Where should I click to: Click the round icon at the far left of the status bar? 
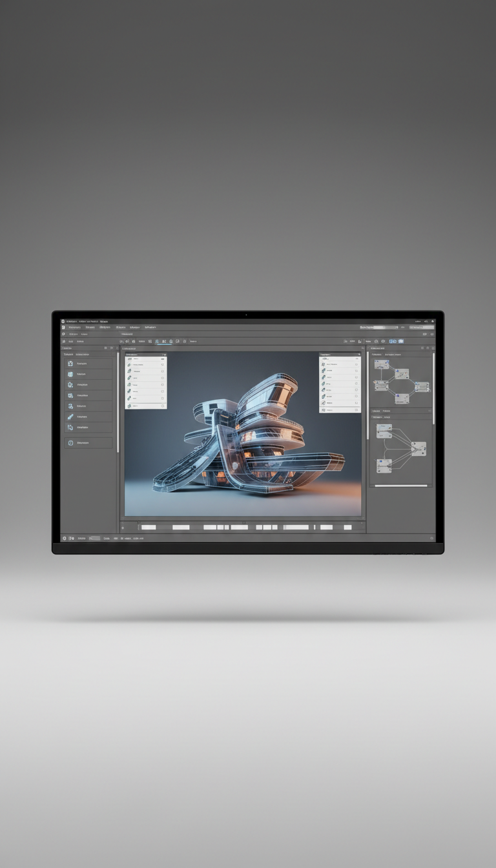[x=64, y=538]
